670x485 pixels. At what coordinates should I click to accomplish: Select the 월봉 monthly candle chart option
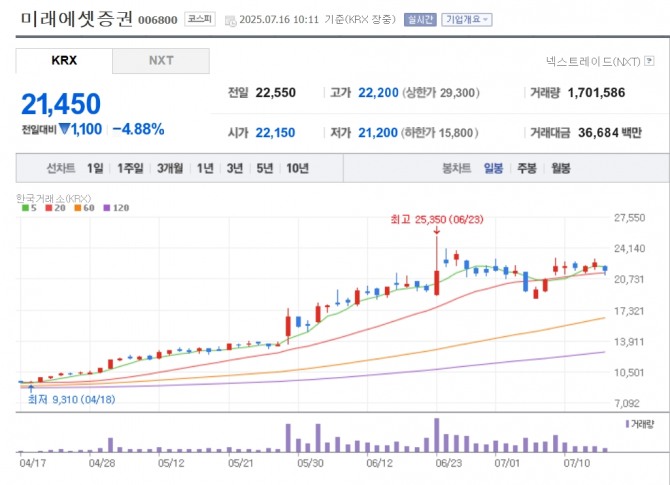click(560, 169)
